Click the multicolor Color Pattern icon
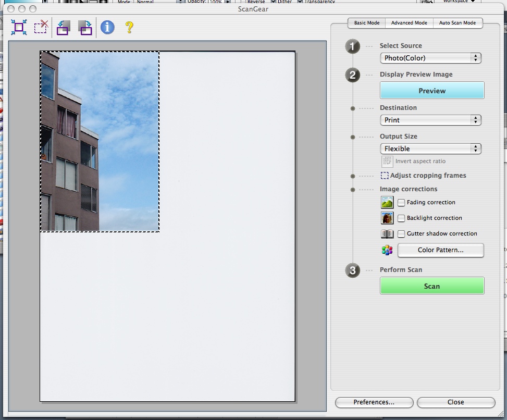The height and width of the screenshot is (420, 507). coord(387,250)
